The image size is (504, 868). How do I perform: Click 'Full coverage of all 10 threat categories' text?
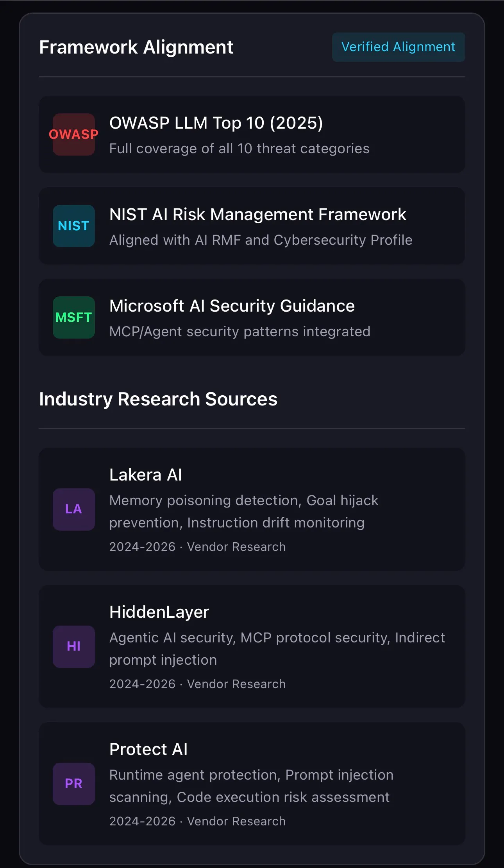coord(239,149)
